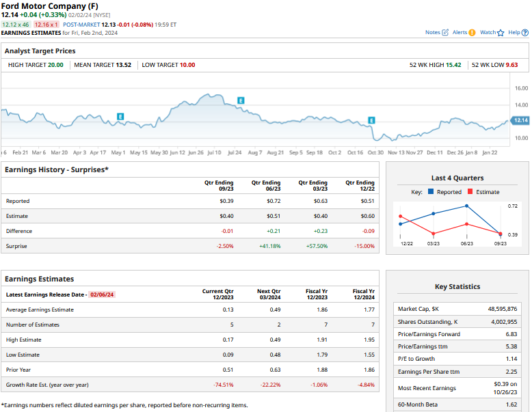532x412 pixels.
Task: Click the Help link text
Action: tap(514, 32)
